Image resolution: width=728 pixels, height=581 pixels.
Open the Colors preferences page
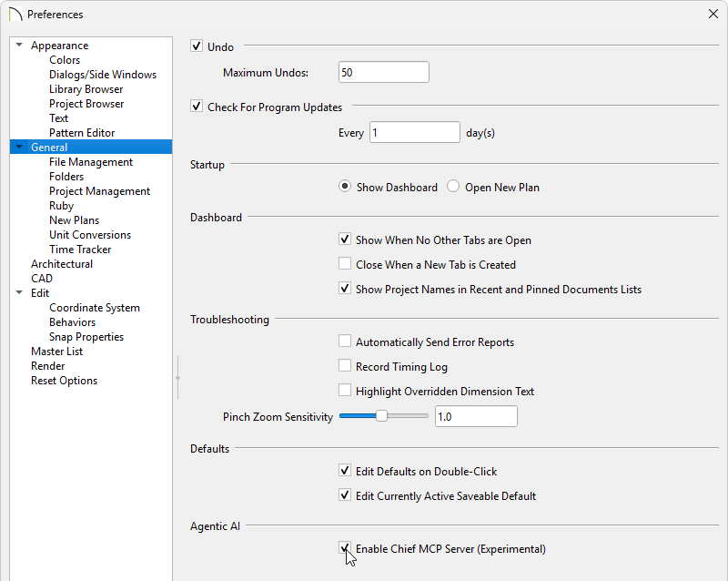coord(65,60)
